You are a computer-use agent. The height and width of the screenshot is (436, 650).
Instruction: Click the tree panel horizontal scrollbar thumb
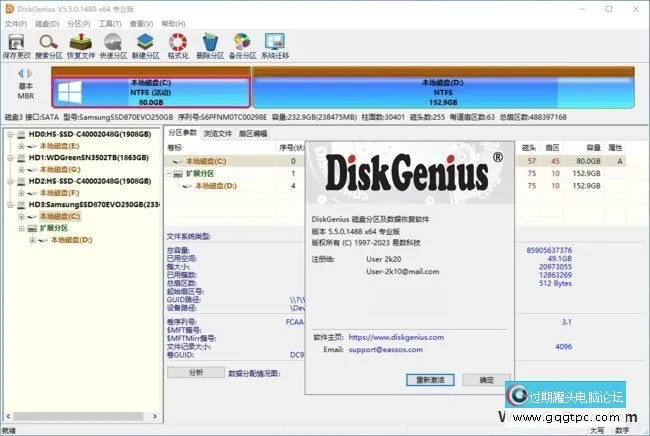click(x=79, y=416)
